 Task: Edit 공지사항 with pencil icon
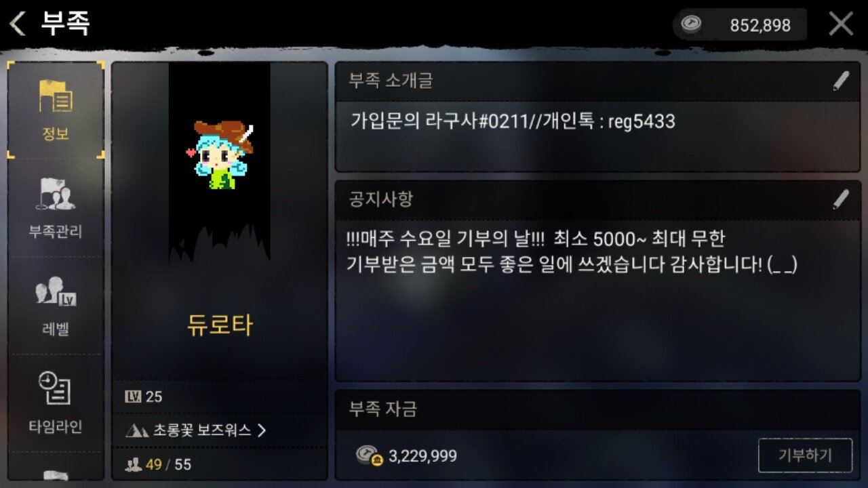[x=841, y=199]
